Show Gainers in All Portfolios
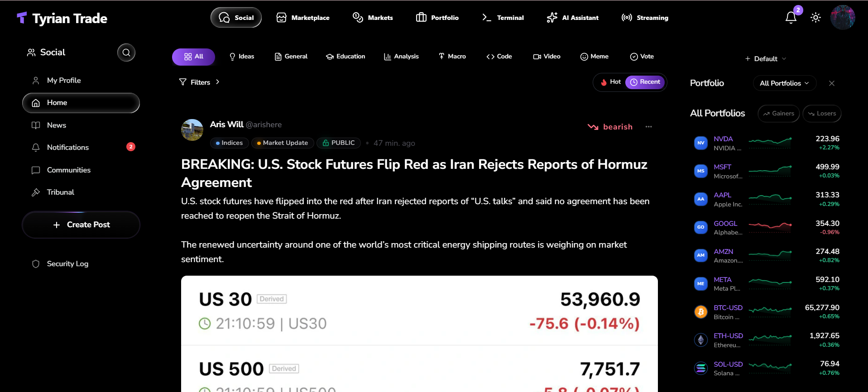Image resolution: width=868 pixels, height=392 pixels. [x=779, y=114]
